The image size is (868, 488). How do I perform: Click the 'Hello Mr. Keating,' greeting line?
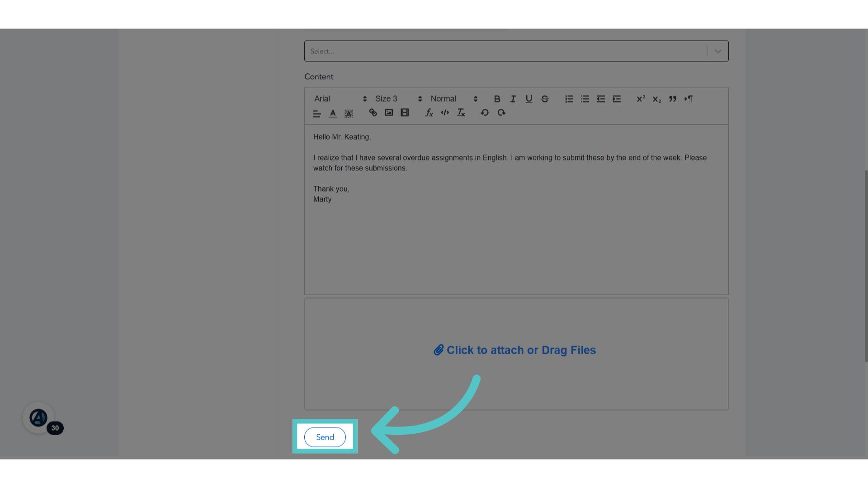coord(342,137)
